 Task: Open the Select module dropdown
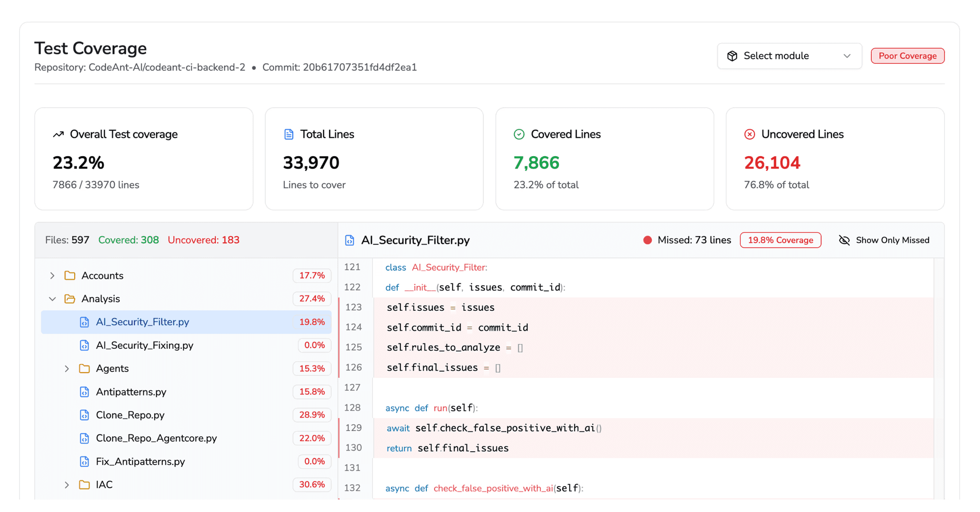(789, 56)
